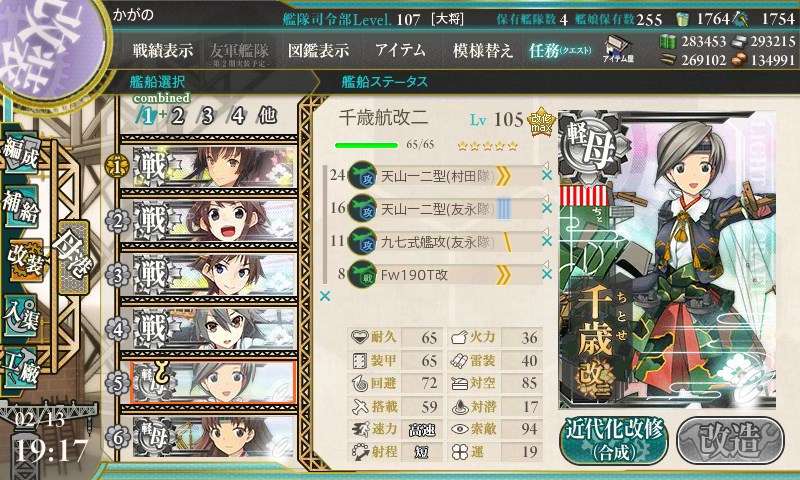Screen dimensions: 800x480
Task: Click the torpedo bomber icon of 天山一二型(村田隊)
Action: pos(362,176)
